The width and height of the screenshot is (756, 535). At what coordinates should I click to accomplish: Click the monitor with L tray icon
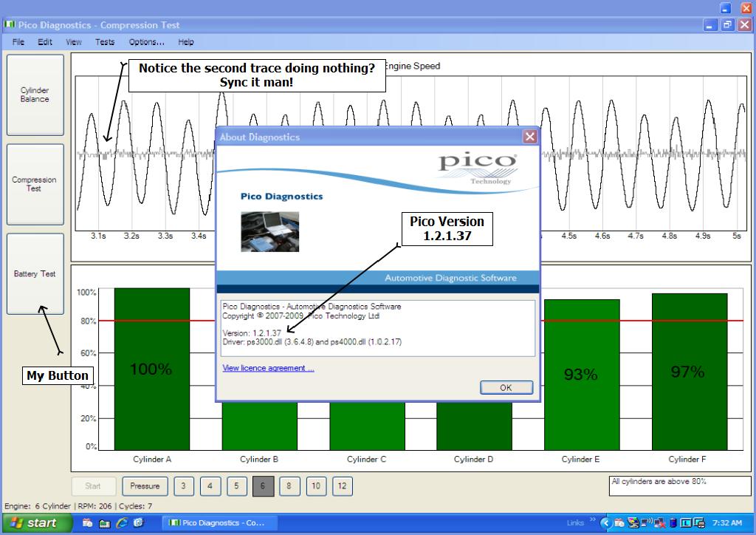[686, 523]
